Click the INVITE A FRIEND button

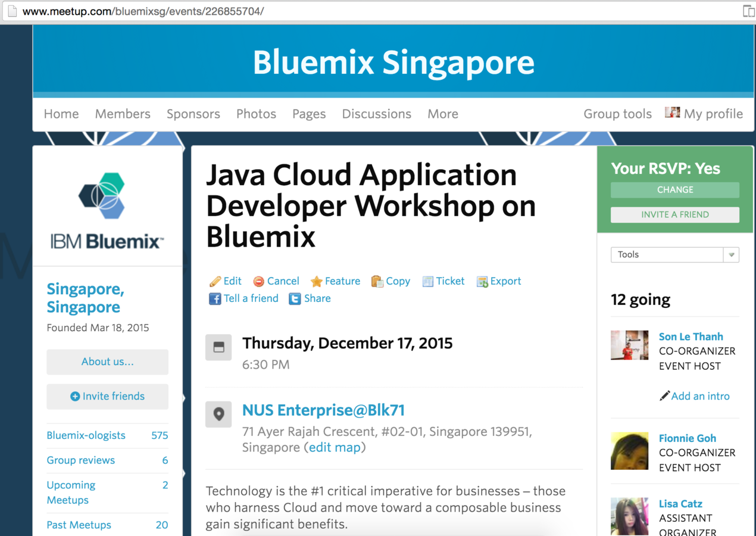pyautogui.click(x=675, y=214)
